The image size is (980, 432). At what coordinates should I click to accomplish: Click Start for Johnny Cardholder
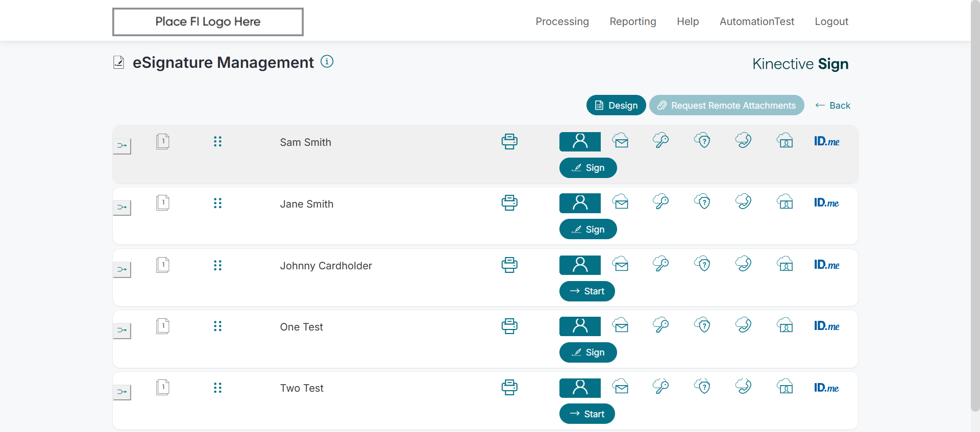pos(587,291)
